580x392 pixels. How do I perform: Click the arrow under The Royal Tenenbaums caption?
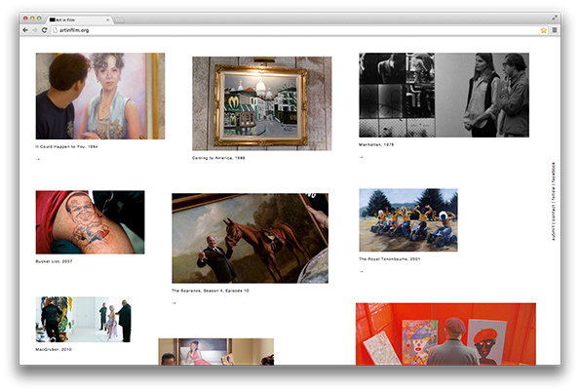click(x=361, y=272)
